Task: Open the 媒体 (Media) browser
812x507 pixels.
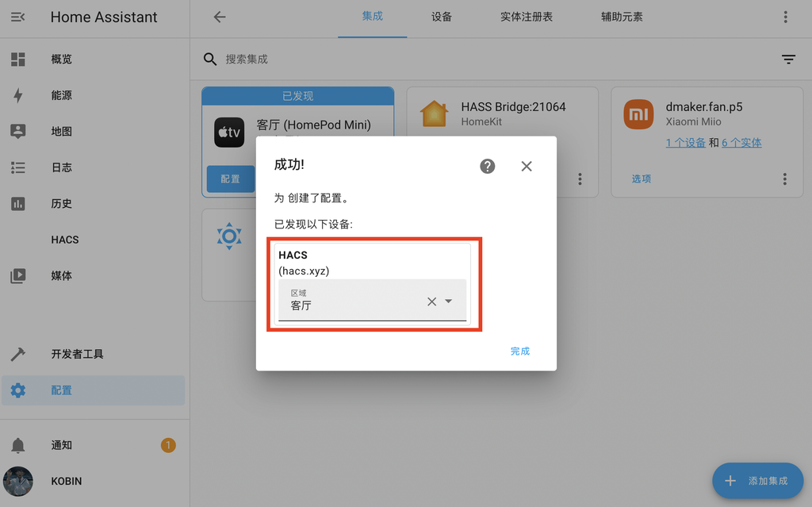Action: pos(61,275)
